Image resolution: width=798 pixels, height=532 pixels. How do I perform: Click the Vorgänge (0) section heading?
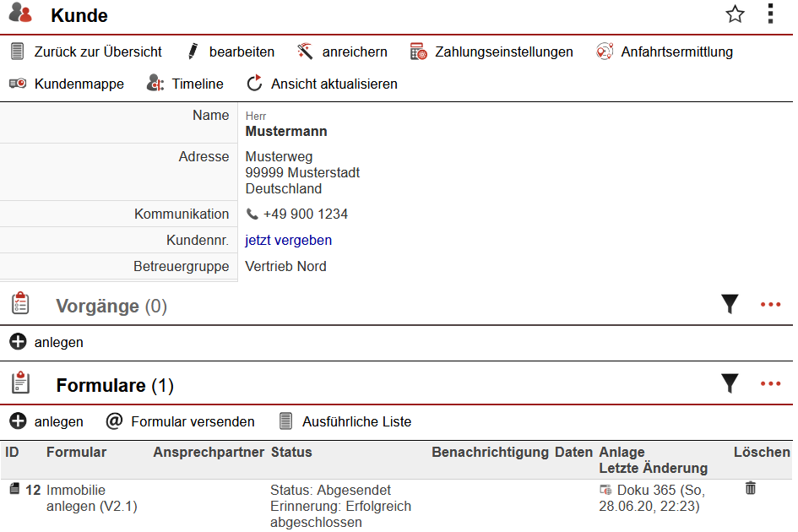[111, 306]
